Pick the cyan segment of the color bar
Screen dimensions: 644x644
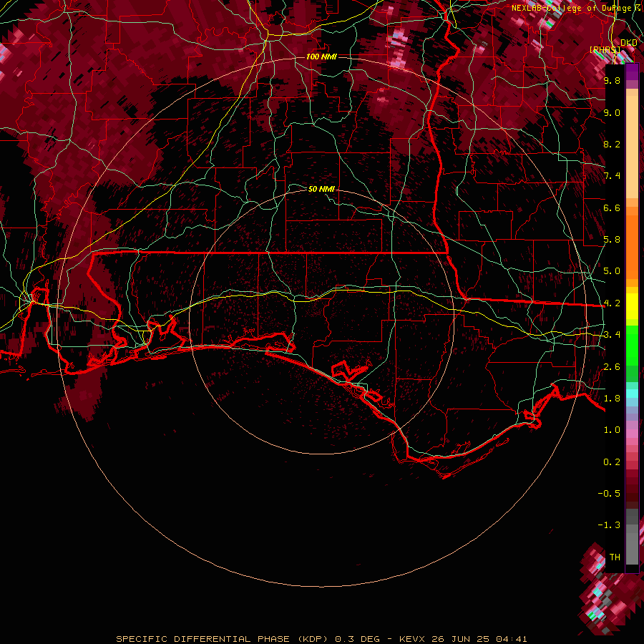[632, 394]
